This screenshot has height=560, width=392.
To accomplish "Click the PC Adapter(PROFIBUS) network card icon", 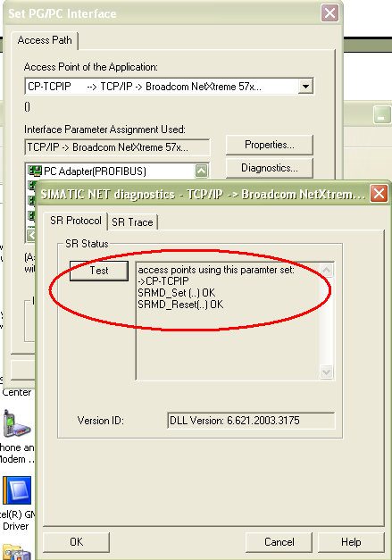I will (x=35, y=171).
